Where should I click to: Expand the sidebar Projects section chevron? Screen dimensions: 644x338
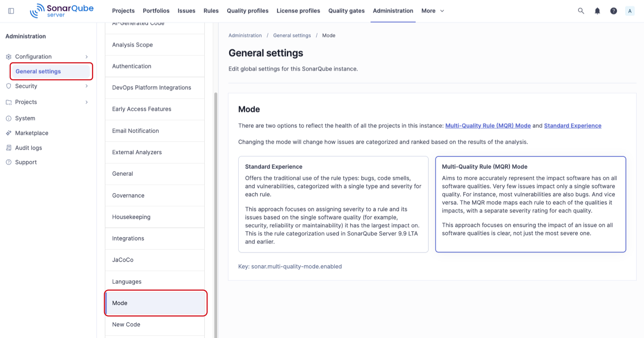pyautogui.click(x=86, y=102)
